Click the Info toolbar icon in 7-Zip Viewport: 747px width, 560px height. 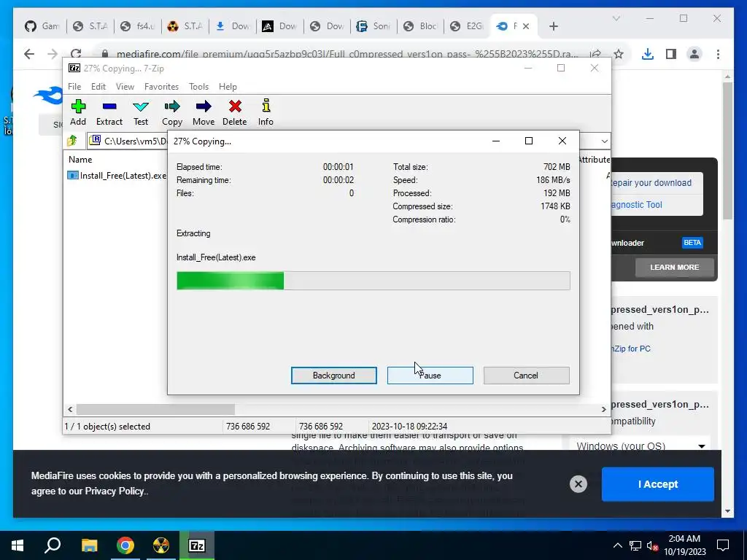[266, 112]
